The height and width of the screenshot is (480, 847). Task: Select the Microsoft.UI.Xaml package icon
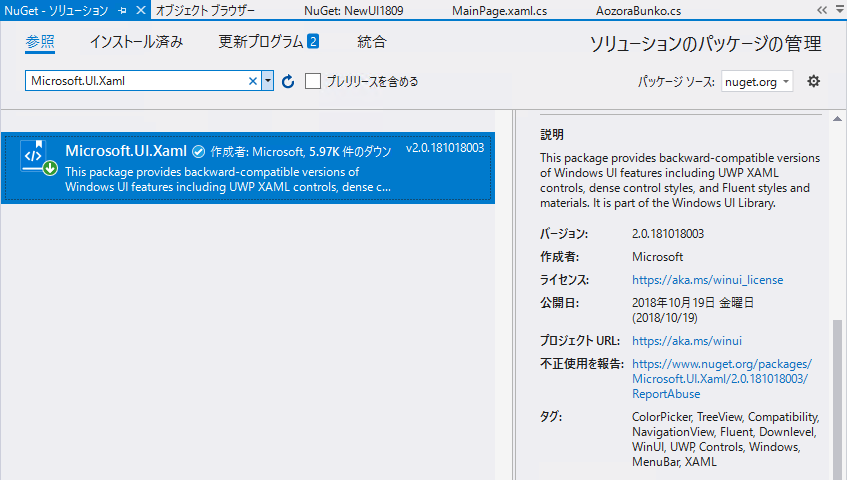[x=38, y=157]
